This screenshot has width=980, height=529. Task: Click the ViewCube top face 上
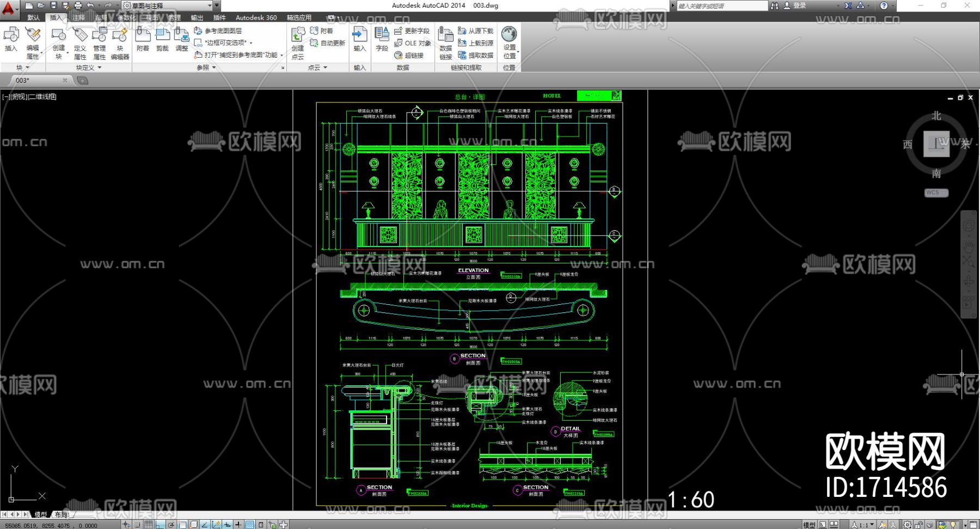936,144
